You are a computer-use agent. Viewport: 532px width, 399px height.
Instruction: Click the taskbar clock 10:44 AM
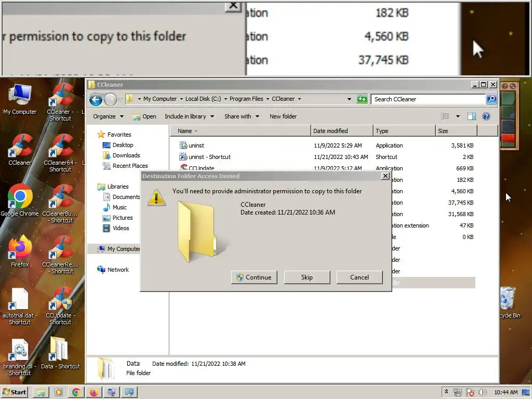pyautogui.click(x=506, y=393)
